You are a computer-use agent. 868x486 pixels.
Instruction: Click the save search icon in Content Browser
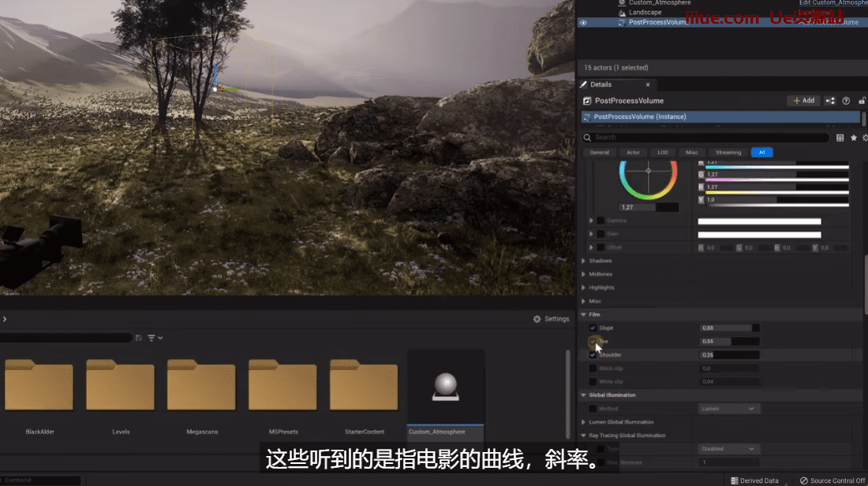139,338
